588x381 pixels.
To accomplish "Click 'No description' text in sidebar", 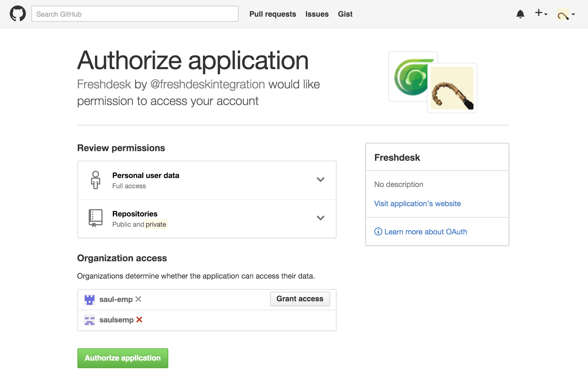I will coord(399,184).
